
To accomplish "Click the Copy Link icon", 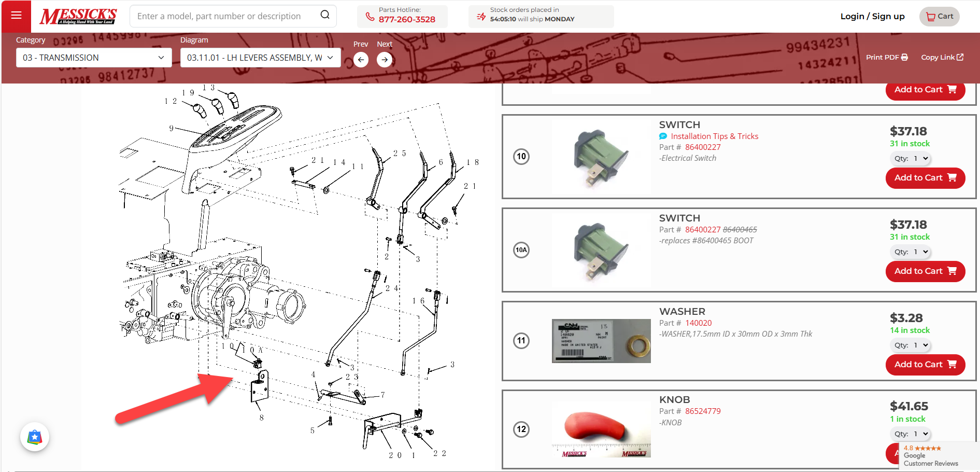I will click(960, 58).
